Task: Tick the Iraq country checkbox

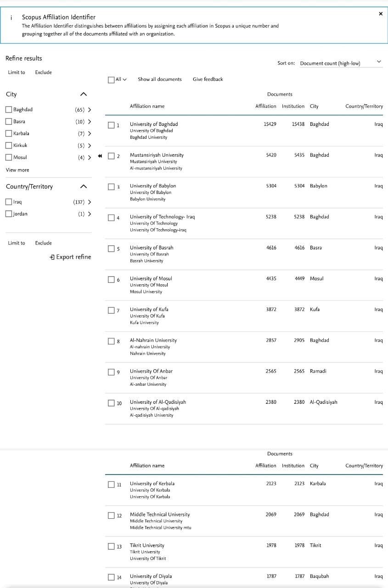Action: 9,202
